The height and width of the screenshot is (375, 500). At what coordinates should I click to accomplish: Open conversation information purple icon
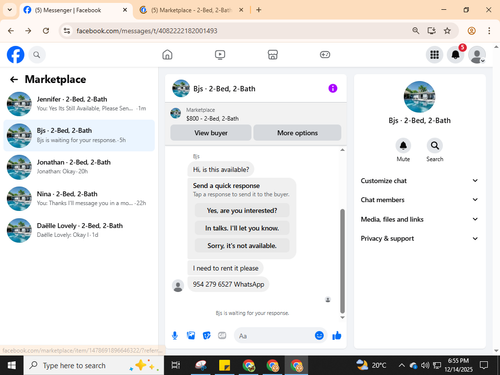[333, 88]
